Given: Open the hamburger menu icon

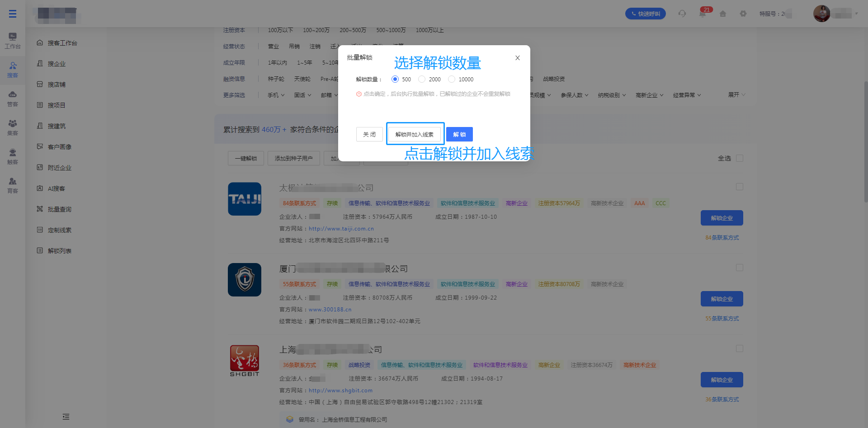Looking at the screenshot, I should (x=13, y=14).
